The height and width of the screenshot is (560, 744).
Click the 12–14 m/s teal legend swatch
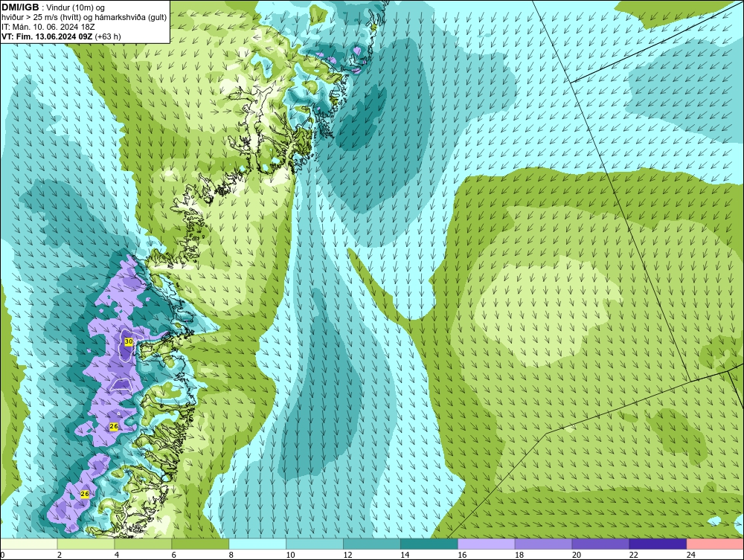(371, 544)
